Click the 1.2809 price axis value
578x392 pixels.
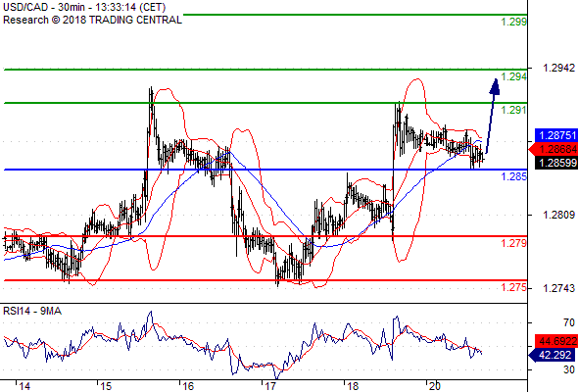(x=558, y=215)
